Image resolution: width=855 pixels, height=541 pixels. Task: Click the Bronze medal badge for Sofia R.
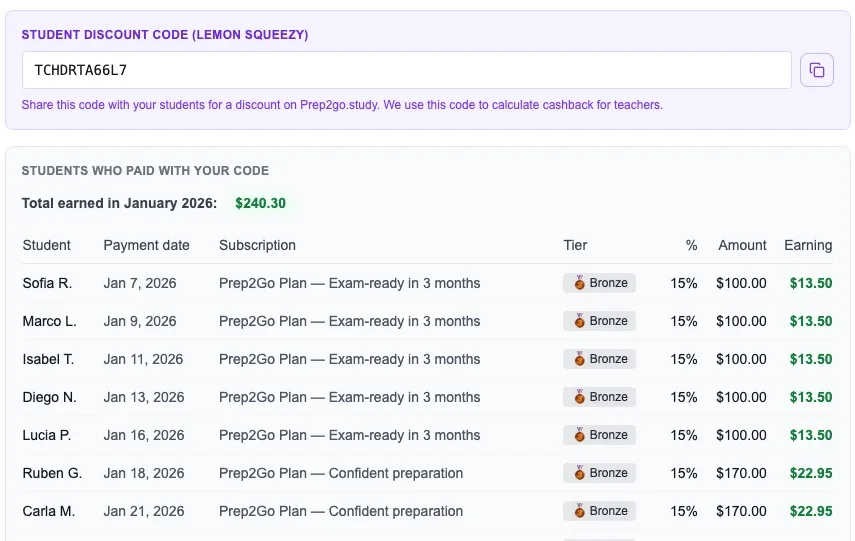(x=599, y=283)
